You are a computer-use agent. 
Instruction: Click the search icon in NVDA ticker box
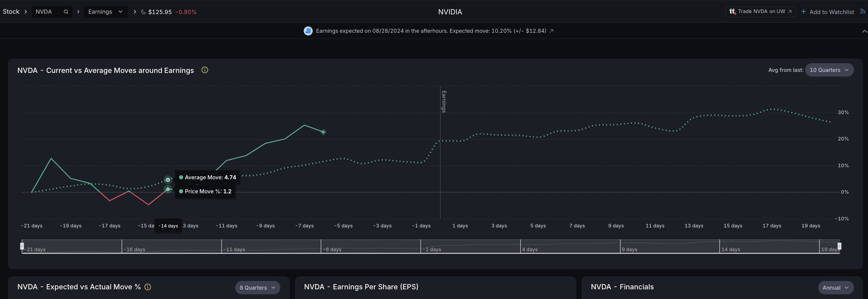click(66, 12)
